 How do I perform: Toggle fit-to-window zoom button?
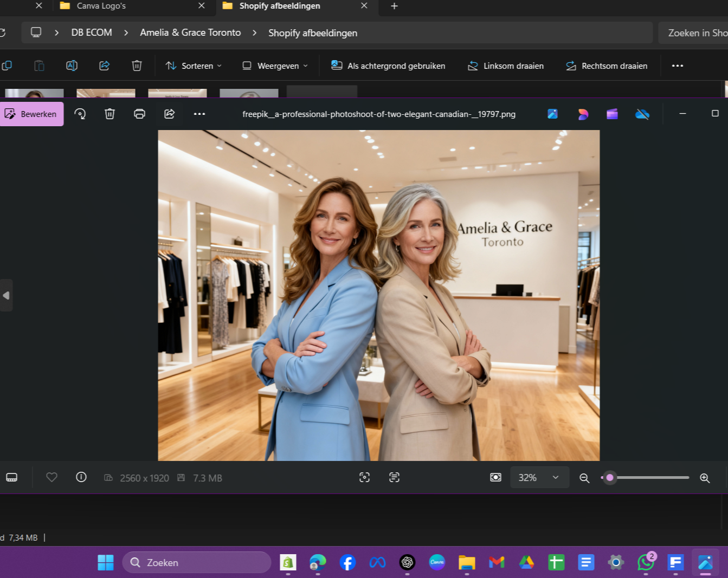pos(495,477)
